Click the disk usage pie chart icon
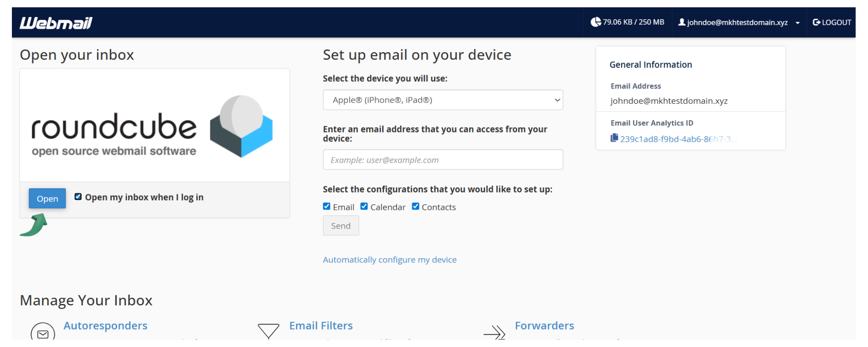This screenshot has height=347, width=868. pos(596,22)
